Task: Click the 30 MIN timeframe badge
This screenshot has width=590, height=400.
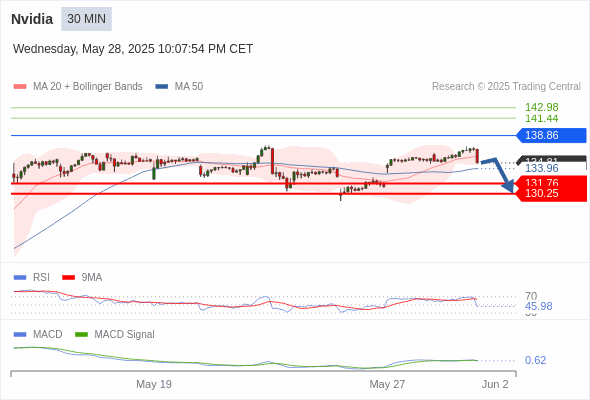Action: (x=86, y=19)
